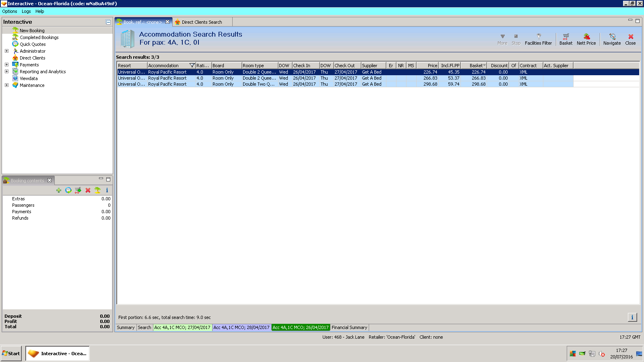The image size is (644, 362).
Task: Sort by the Supplier column header
Action: tap(373, 66)
